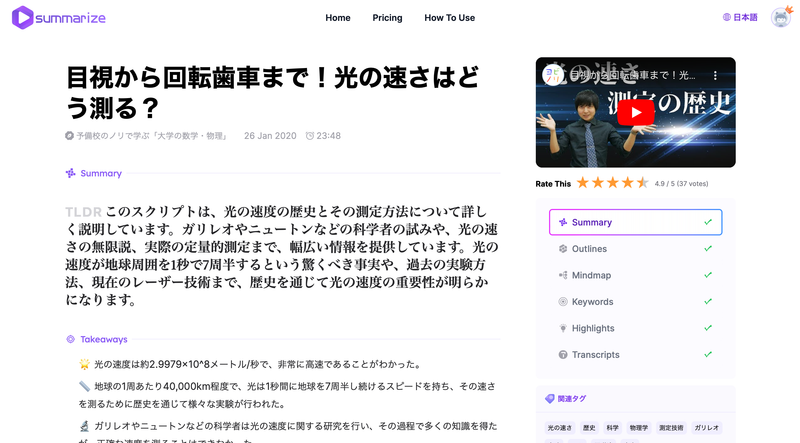Click the 測定技術 tag
The image size is (800, 443).
[671, 428]
